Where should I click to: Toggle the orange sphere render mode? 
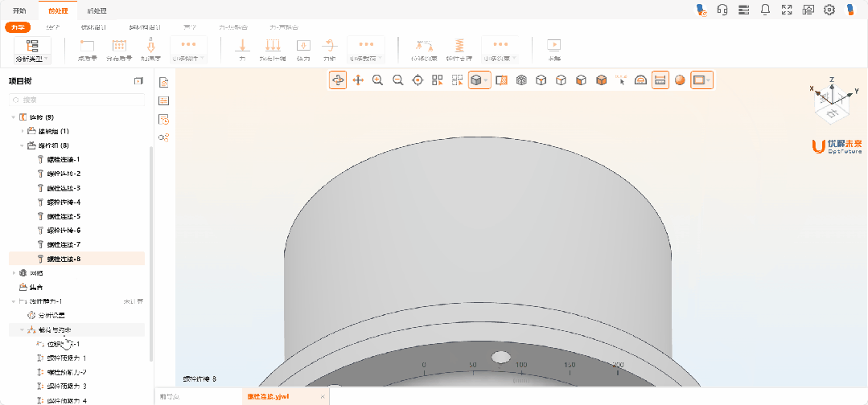pyautogui.click(x=680, y=80)
